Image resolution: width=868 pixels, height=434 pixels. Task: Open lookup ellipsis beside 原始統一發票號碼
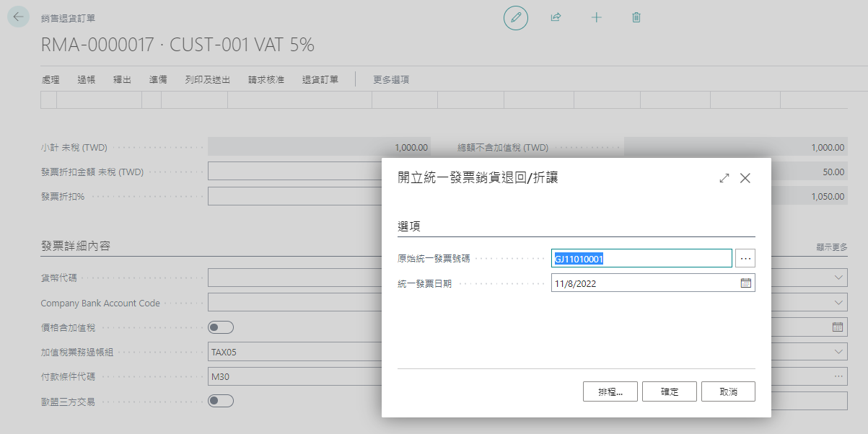pos(745,258)
